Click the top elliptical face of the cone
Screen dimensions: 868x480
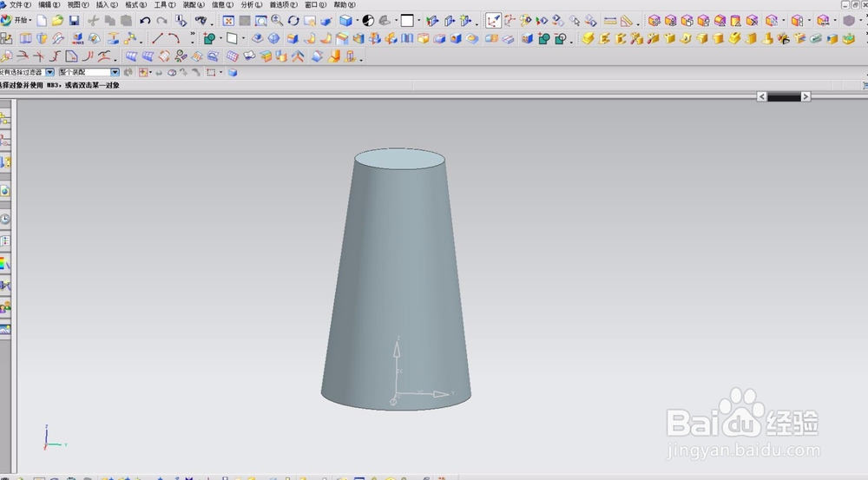(x=399, y=159)
